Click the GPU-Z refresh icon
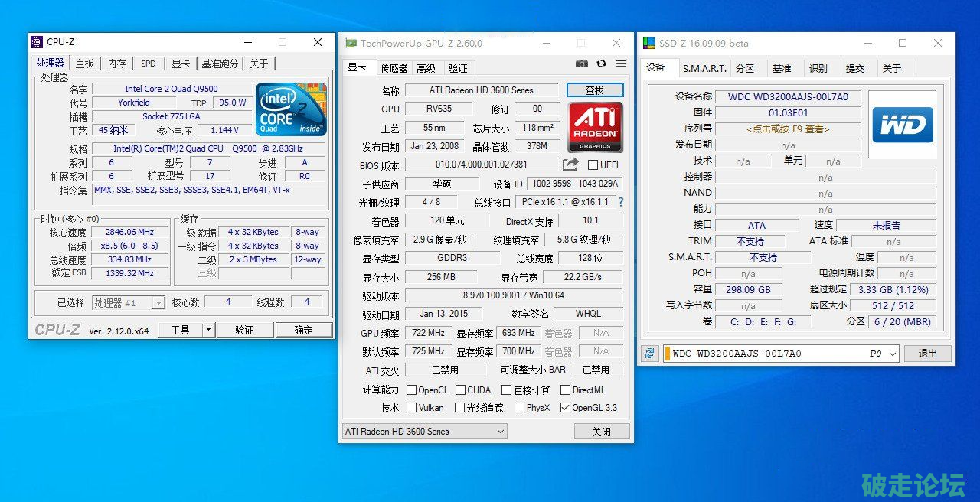This screenshot has width=980, height=502. [x=602, y=64]
